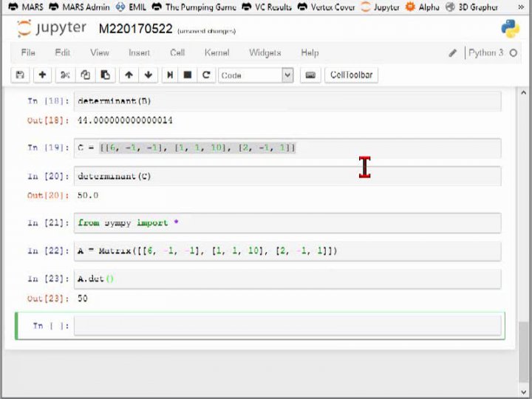The width and height of the screenshot is (532, 399).
Task: Open the Vertex Cover bookmark
Action: [326, 7]
